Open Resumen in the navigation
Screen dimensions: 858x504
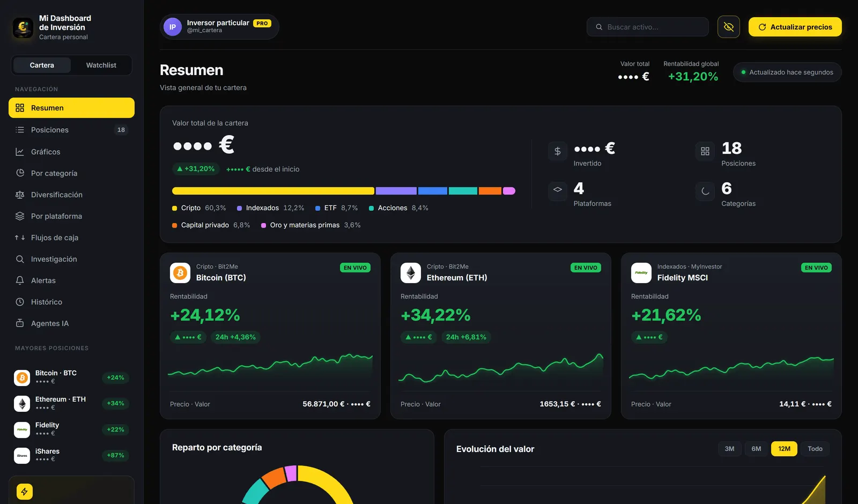coord(71,108)
